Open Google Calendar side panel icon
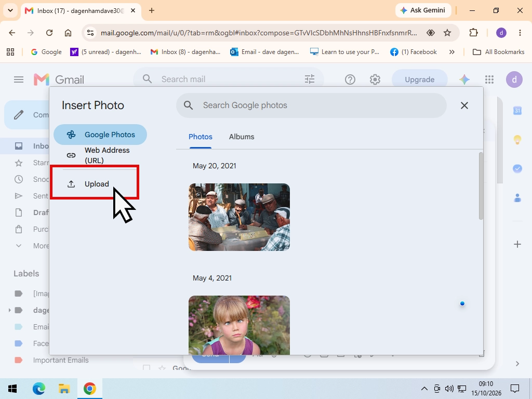 point(517,111)
